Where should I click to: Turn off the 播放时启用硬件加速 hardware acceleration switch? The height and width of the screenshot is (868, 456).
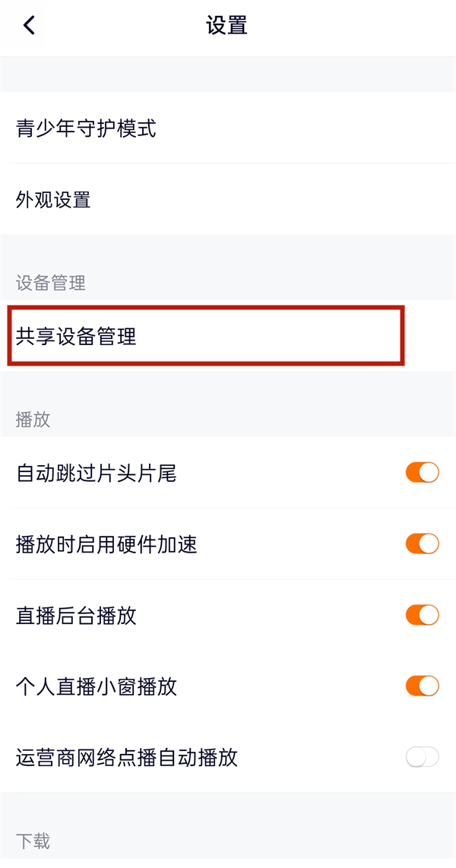(423, 543)
